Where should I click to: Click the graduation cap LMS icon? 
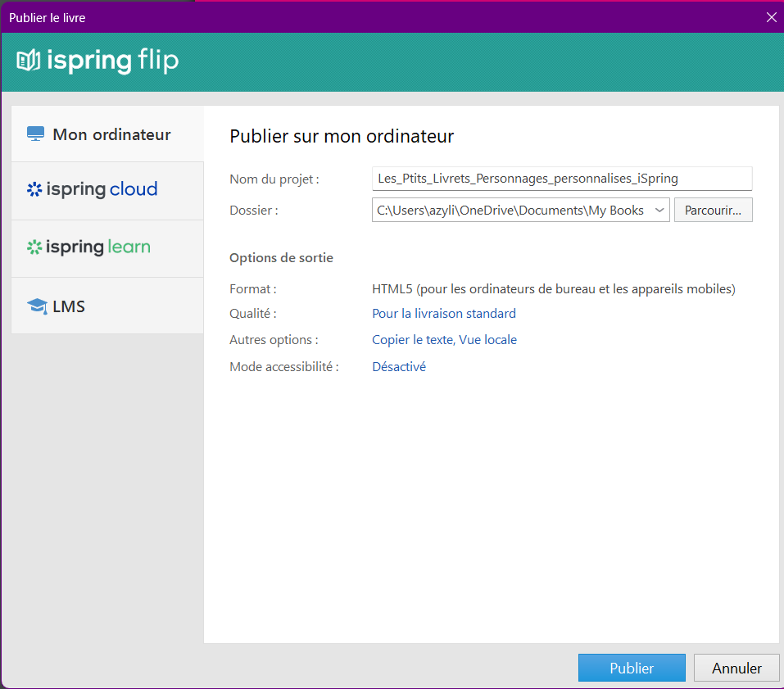37,306
